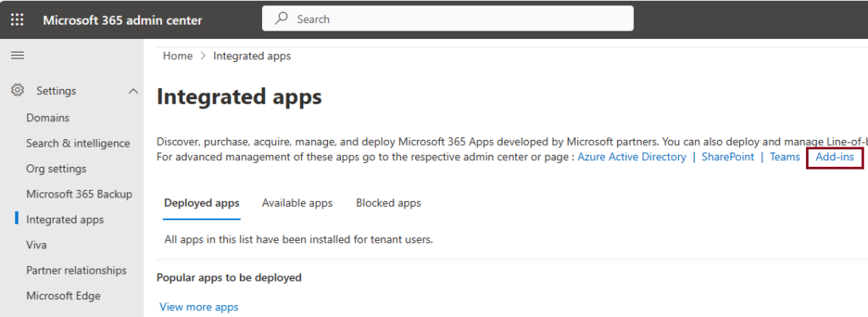Click the Settings gear icon
868x317 pixels.
pos(18,90)
